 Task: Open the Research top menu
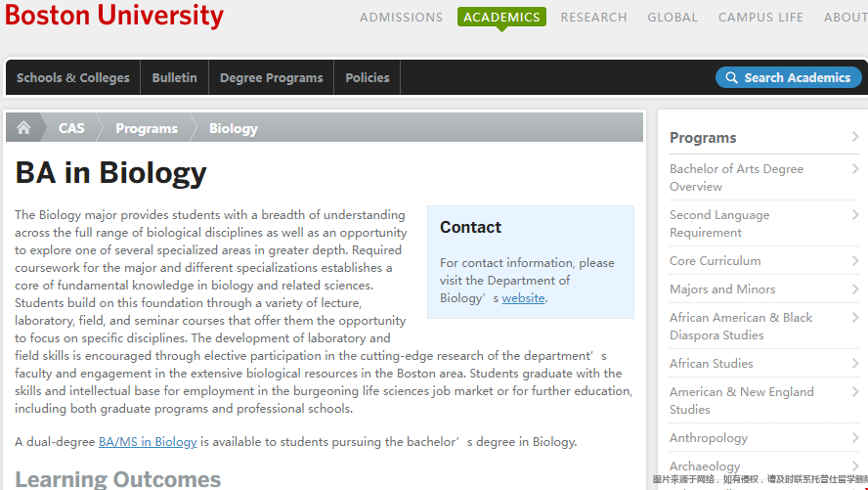[593, 18]
